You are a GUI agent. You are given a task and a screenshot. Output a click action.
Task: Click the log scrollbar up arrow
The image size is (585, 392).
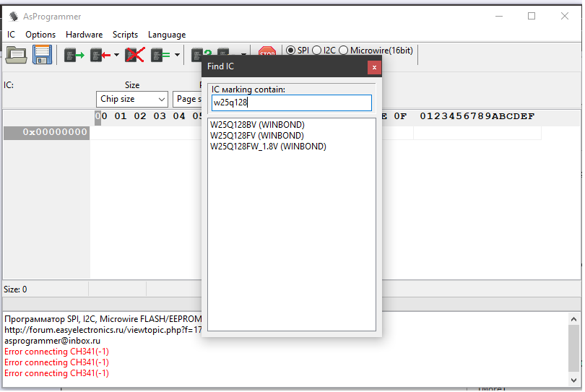574,319
